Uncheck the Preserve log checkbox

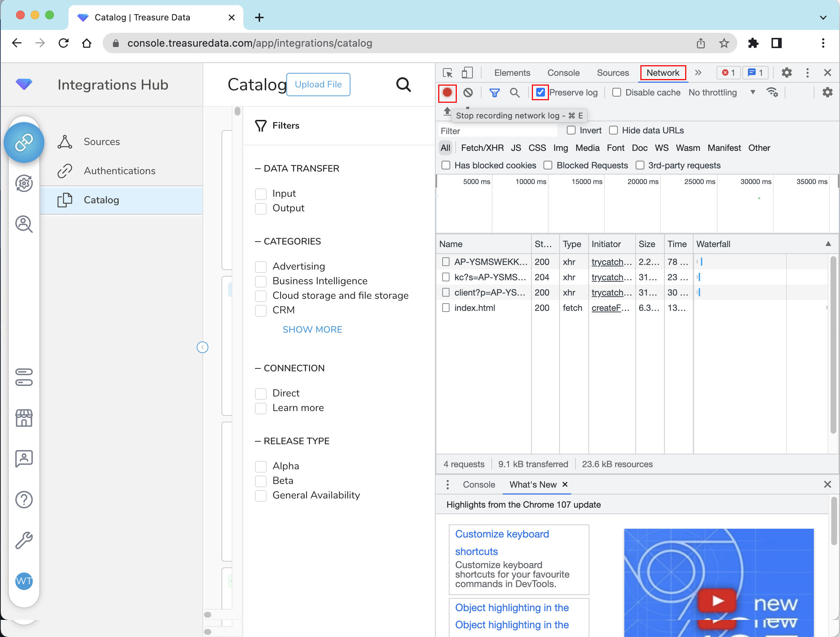[x=540, y=93]
